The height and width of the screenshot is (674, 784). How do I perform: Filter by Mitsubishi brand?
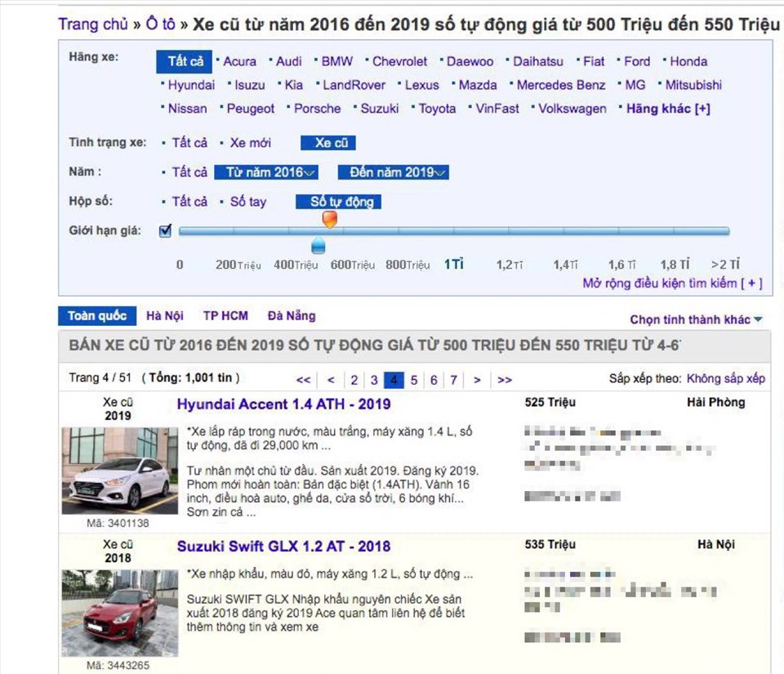(693, 85)
